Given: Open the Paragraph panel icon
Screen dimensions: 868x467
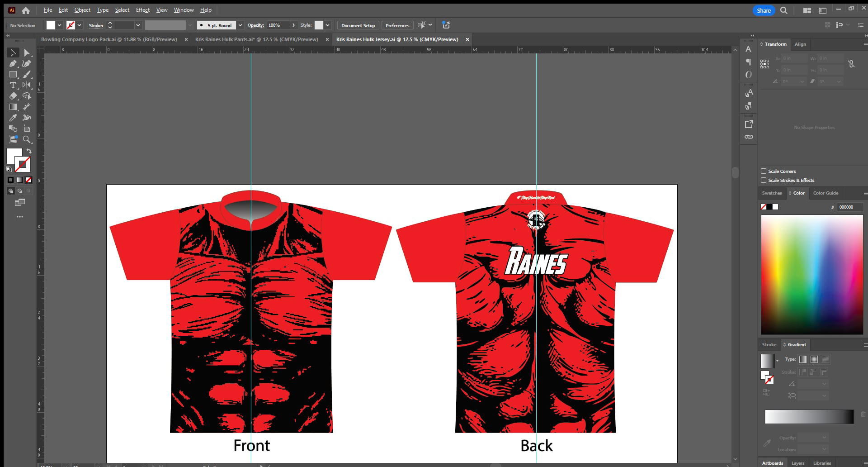Looking at the screenshot, I should [749, 62].
